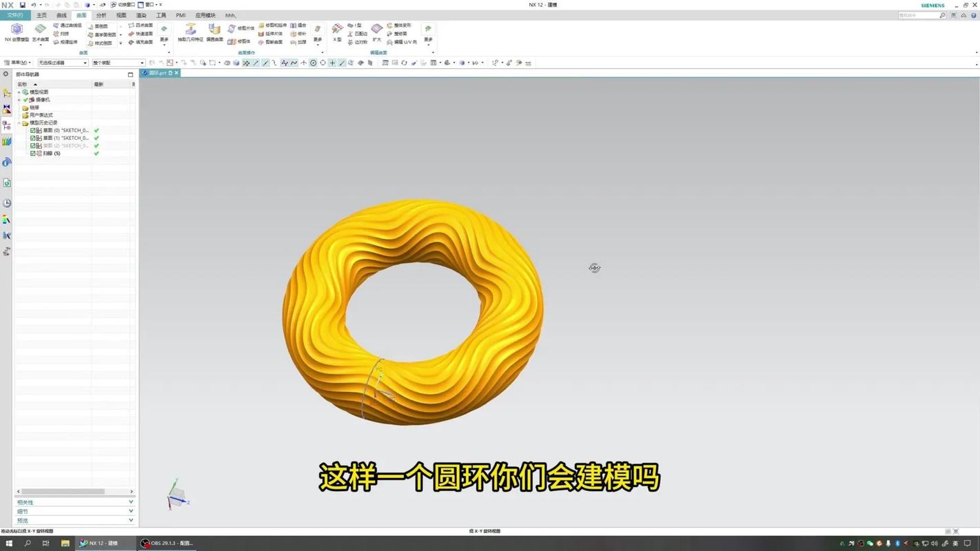Click the Save icon in the title bar
The height and width of the screenshot is (551, 980).
[x=23, y=5]
